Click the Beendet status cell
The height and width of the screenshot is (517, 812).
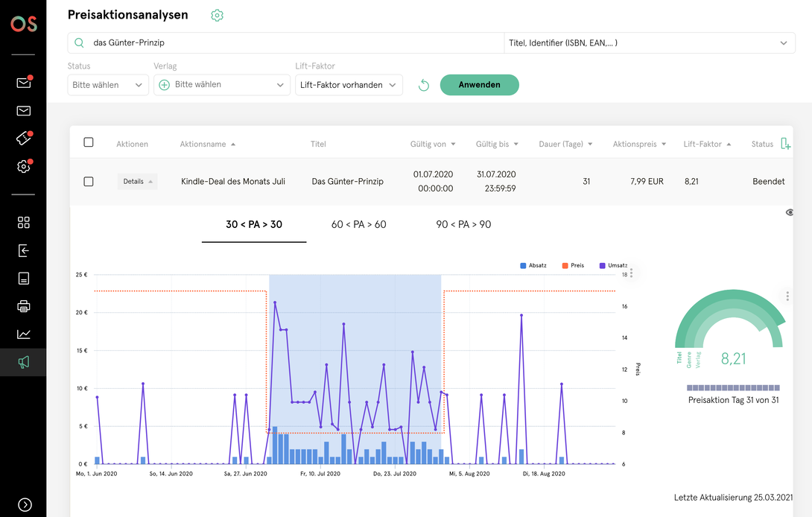tap(769, 181)
